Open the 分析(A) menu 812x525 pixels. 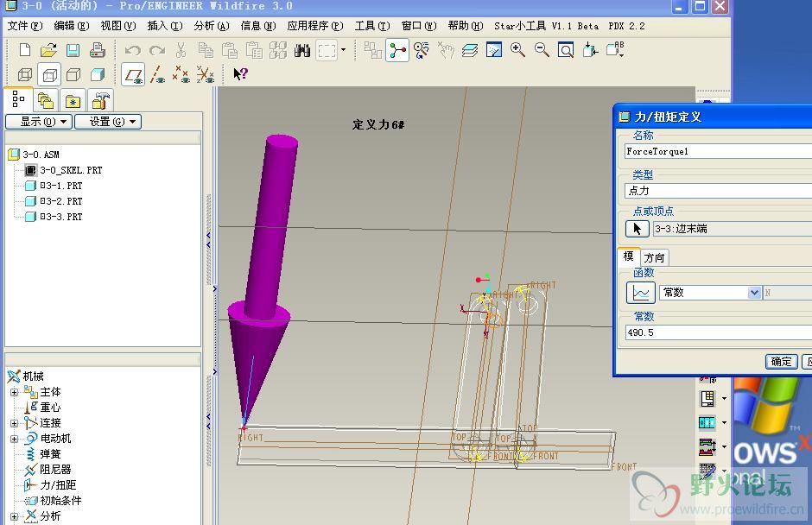212,26
